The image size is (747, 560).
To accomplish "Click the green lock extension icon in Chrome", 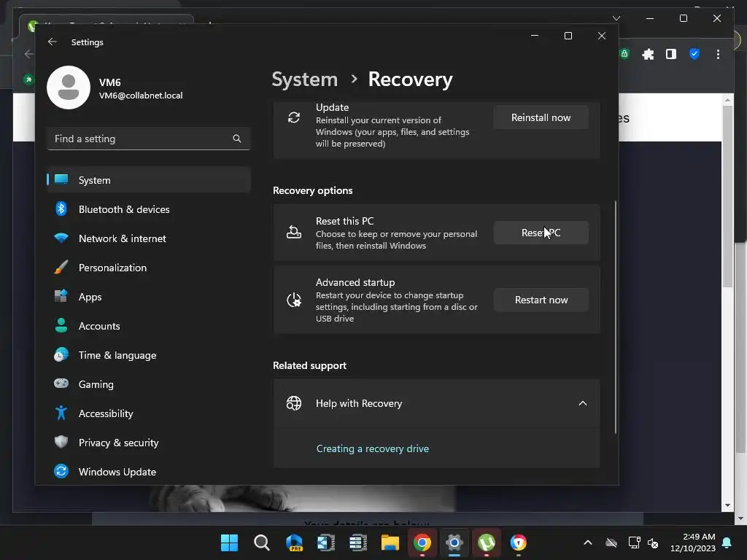I will [x=624, y=54].
